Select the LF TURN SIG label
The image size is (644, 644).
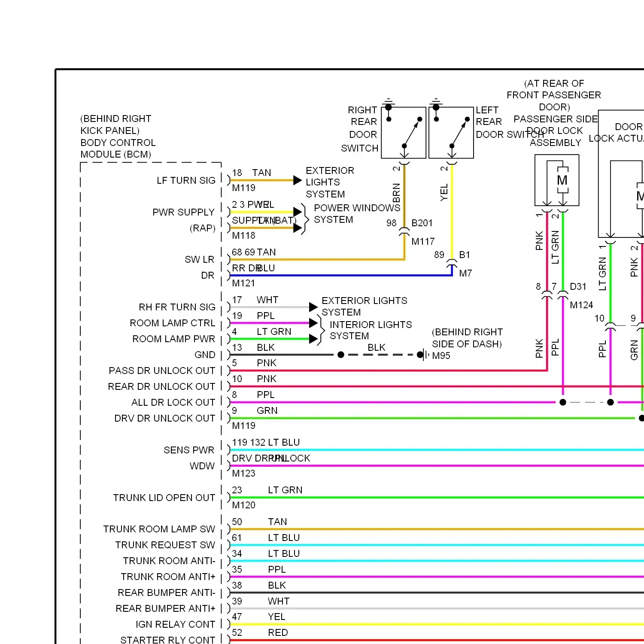tap(186, 180)
